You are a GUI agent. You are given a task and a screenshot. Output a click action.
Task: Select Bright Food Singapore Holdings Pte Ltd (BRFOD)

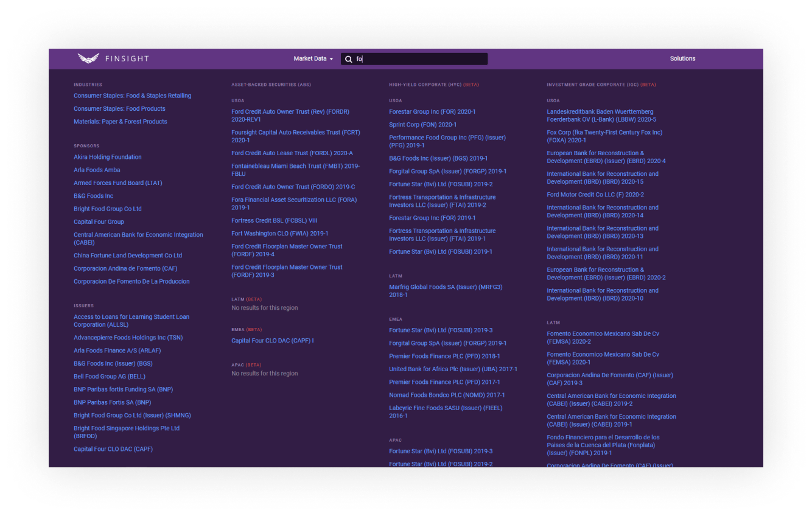pos(127,432)
